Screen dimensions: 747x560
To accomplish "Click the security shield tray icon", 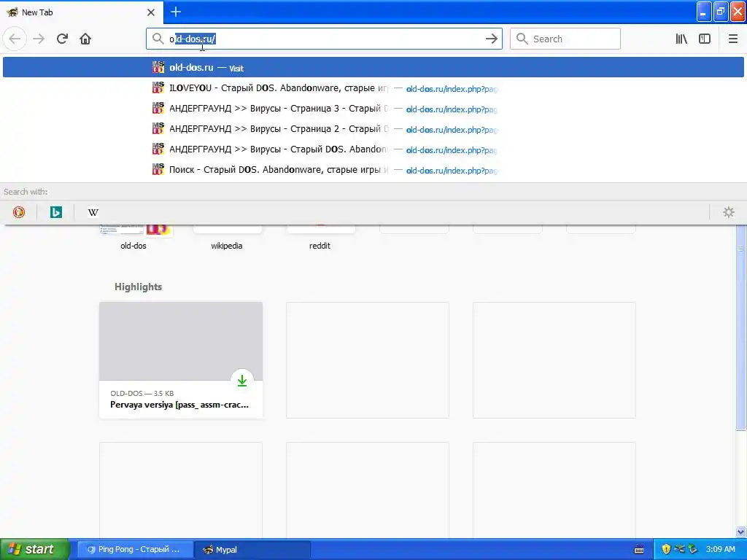I will click(x=666, y=549).
